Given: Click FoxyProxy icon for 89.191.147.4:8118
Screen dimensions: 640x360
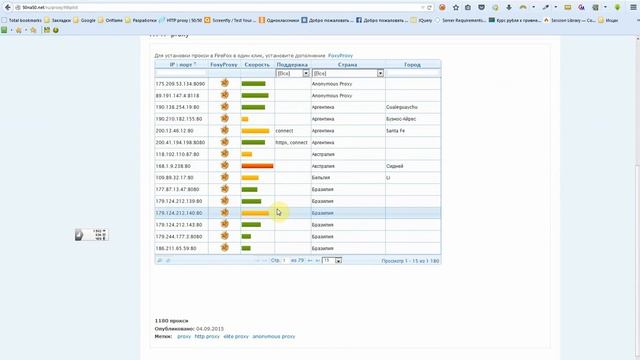Looking at the screenshot, I should coord(224,95).
